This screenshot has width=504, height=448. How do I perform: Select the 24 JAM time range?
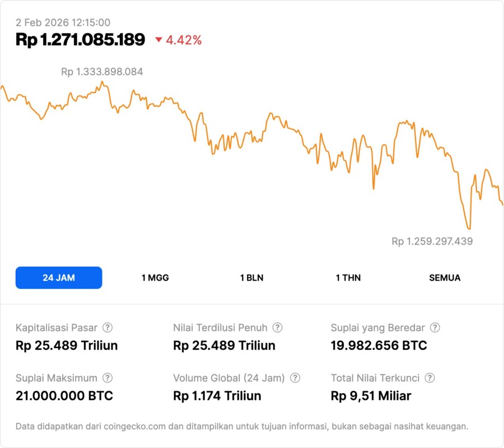(x=59, y=278)
